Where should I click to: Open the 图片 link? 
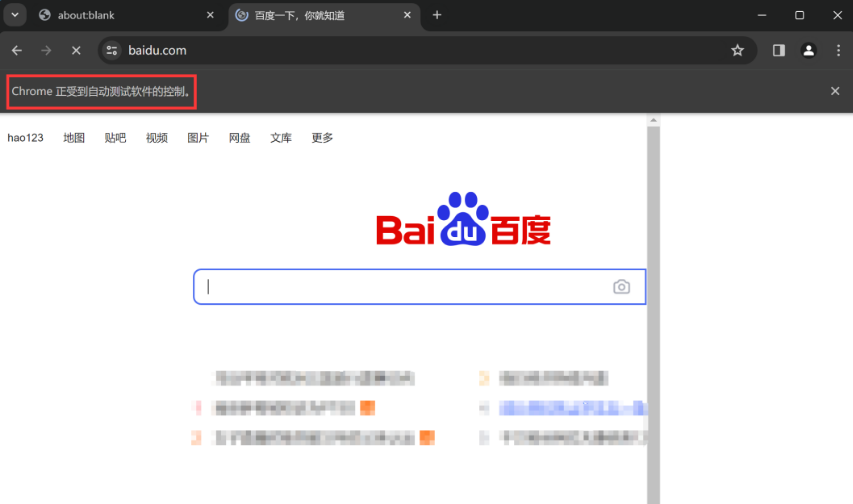(198, 138)
